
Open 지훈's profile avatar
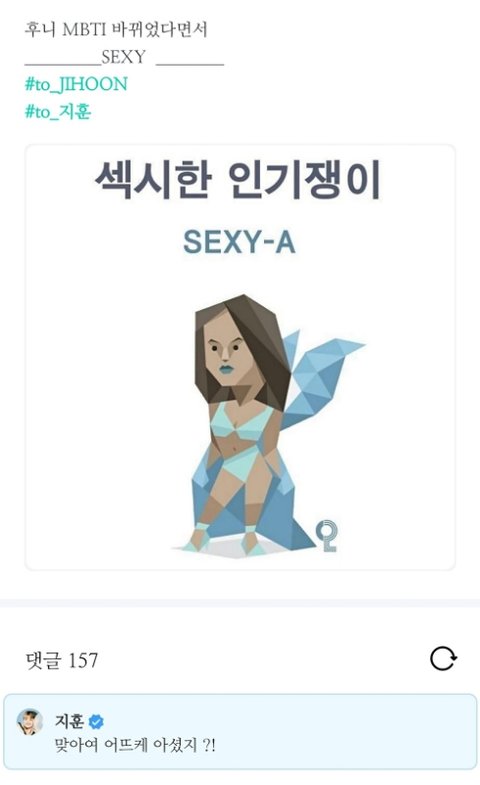30,722
